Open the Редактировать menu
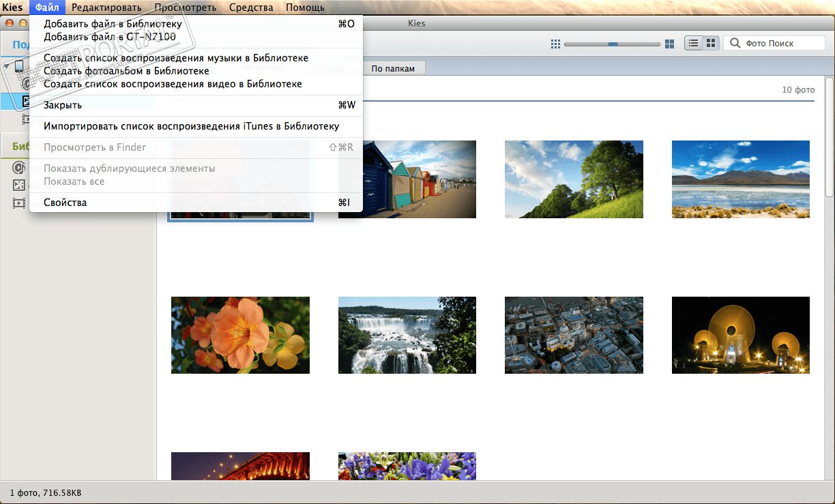835x504 pixels. tap(106, 8)
